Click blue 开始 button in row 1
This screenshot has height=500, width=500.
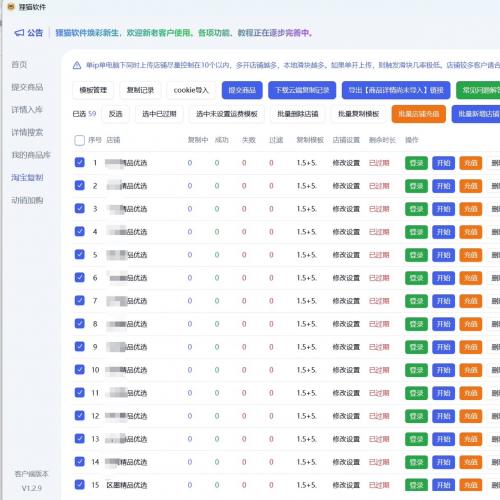(x=443, y=163)
